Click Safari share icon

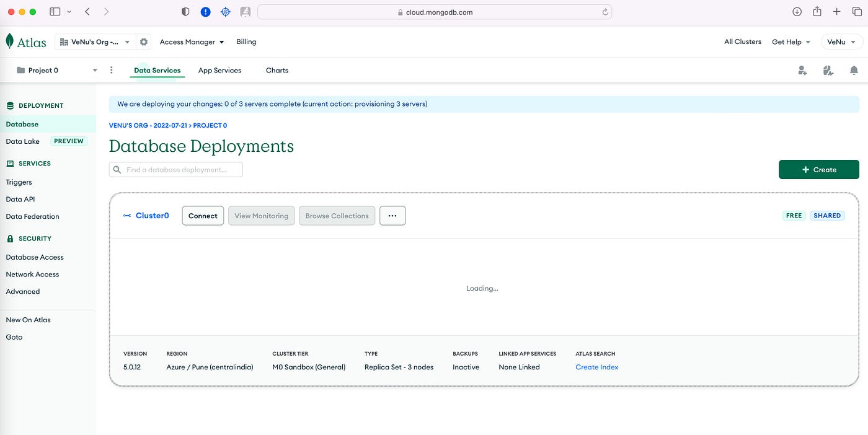[x=817, y=11]
